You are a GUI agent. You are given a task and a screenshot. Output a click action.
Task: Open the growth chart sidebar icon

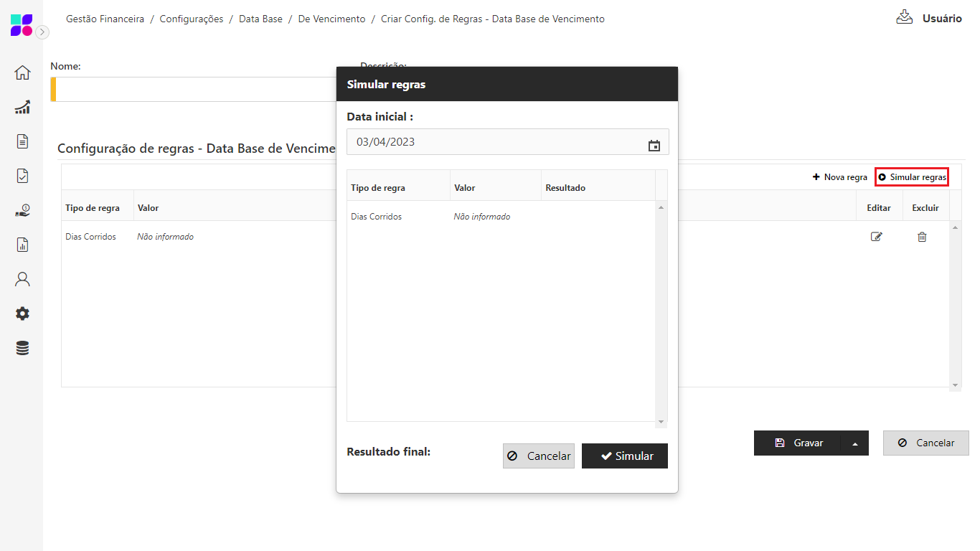tap(22, 108)
